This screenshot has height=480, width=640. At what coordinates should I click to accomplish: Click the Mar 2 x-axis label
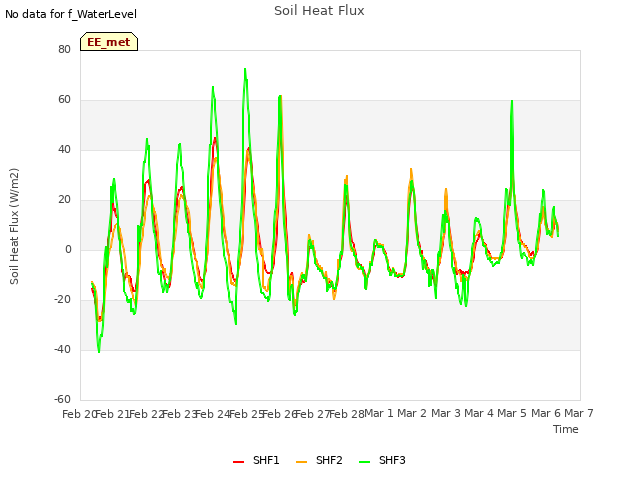(412, 413)
